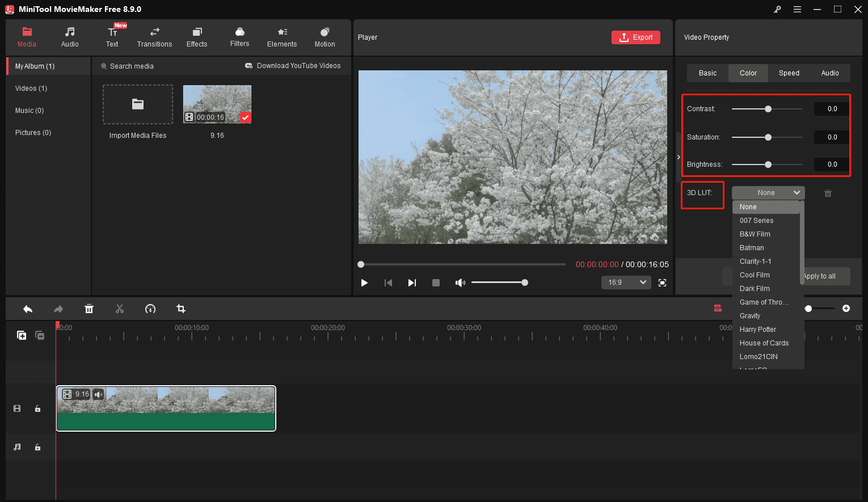Open the Transitions tab
Viewport: 868px width, 502px height.
tap(154, 37)
